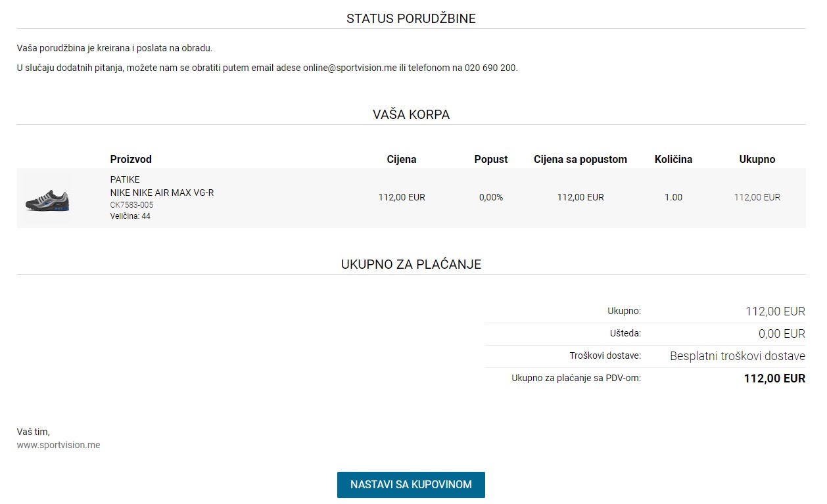This screenshot has width=827, height=504.
Task: Select the bold 112,00 EUR final total
Action: 774,378
